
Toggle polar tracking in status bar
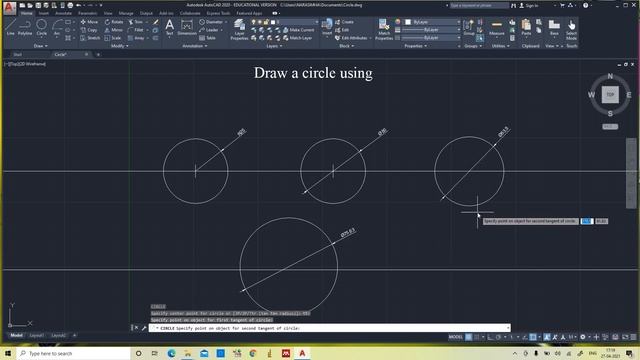pos(498,337)
